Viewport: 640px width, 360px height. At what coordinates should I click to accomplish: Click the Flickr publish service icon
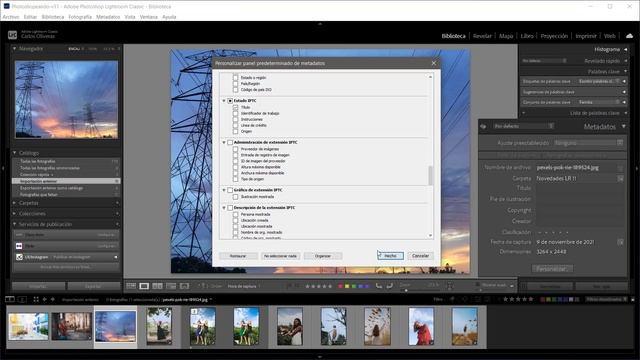coord(19,246)
